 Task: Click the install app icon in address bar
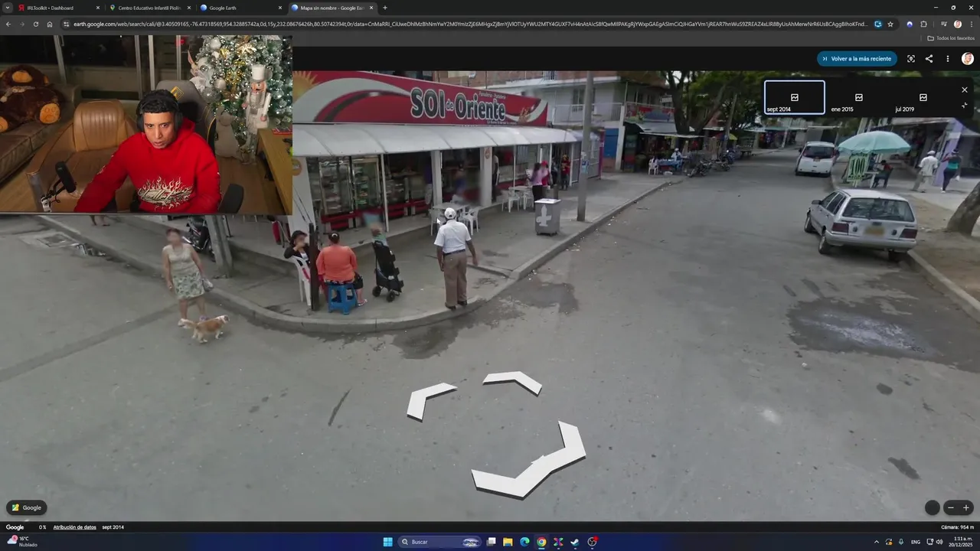pyautogui.click(x=878, y=24)
